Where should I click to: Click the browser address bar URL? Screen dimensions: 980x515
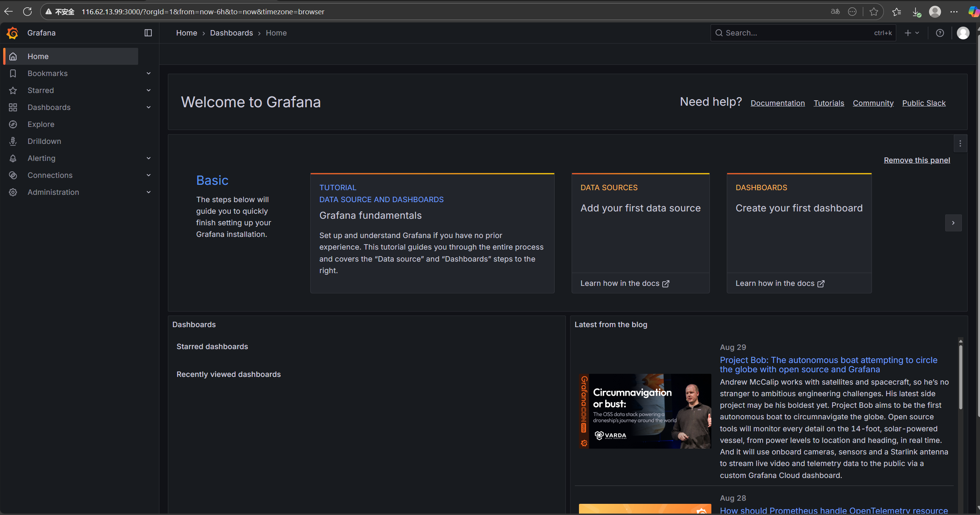pos(203,12)
